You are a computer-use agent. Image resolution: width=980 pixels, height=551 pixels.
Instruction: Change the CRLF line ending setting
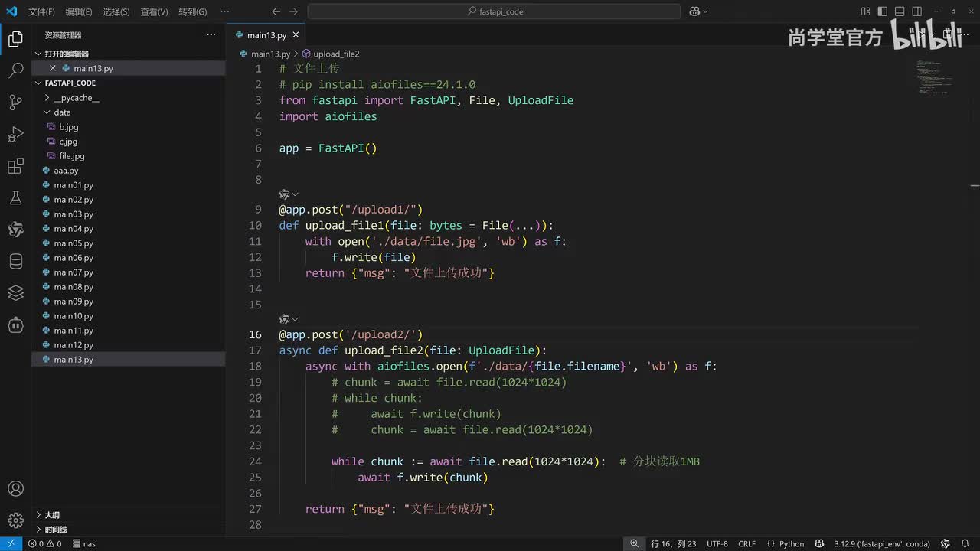(747, 543)
